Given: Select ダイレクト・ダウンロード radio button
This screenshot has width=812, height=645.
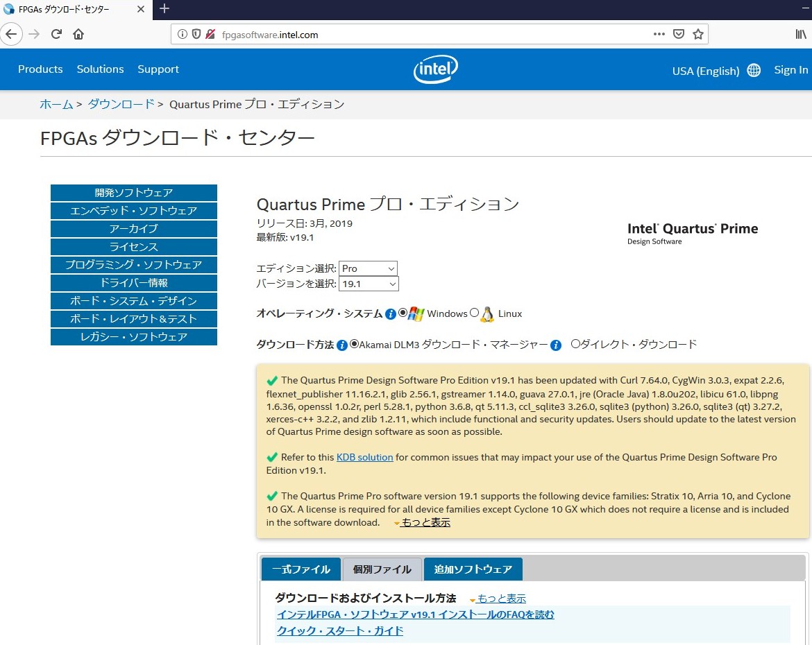Looking at the screenshot, I should tap(575, 344).
